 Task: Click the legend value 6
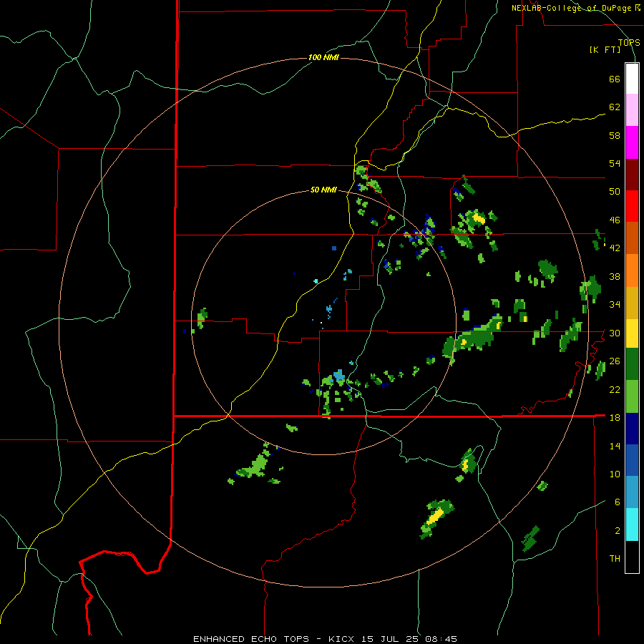pos(618,502)
